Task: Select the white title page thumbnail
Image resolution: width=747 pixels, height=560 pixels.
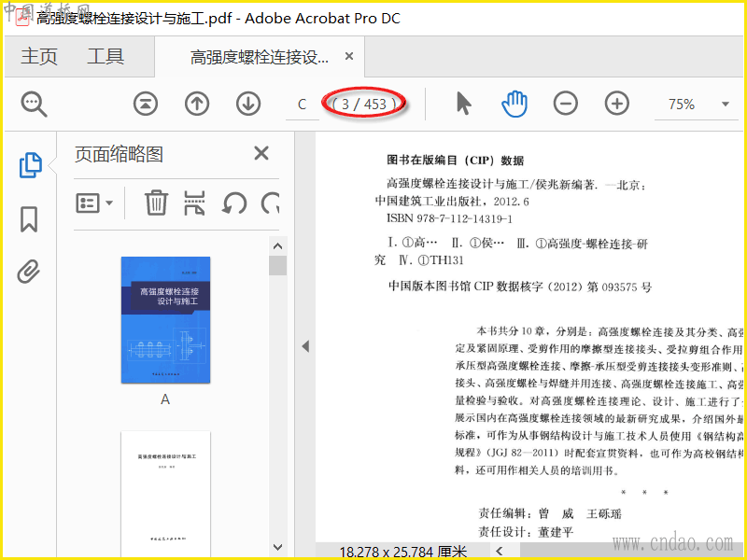Action: (x=165, y=494)
